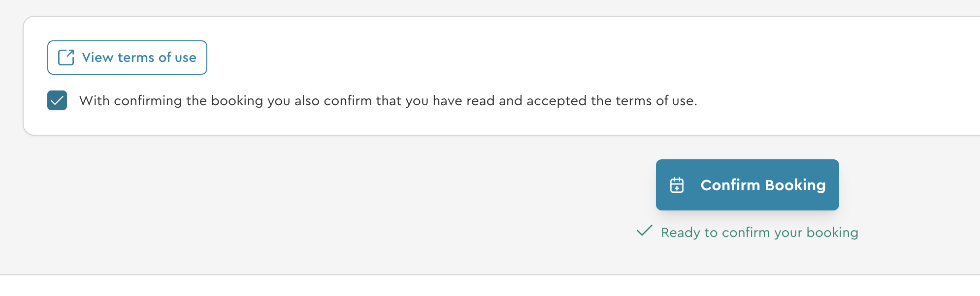Click the calendar icon in Confirm Booking

coord(677,185)
